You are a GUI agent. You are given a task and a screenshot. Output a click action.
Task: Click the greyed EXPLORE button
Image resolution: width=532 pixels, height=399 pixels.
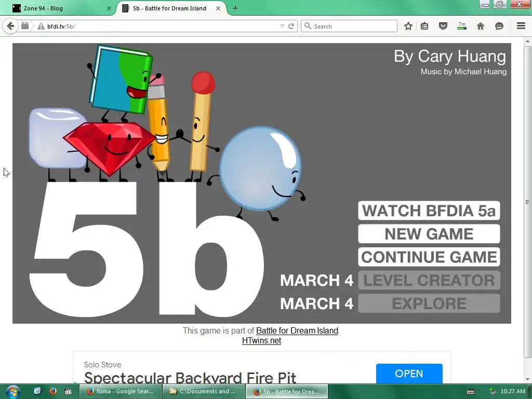(429, 303)
